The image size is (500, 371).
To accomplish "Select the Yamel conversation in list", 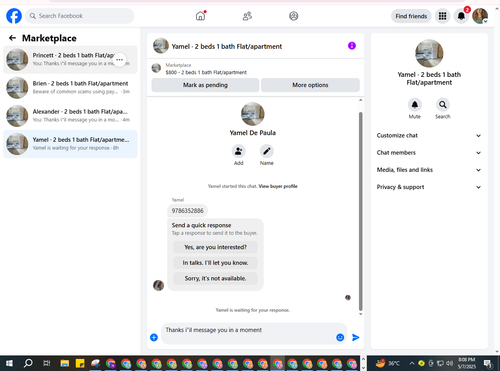I will (x=70, y=144).
